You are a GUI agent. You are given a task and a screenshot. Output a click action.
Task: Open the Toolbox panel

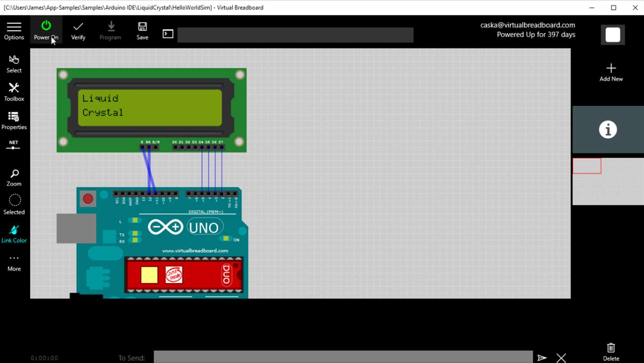pos(14,92)
